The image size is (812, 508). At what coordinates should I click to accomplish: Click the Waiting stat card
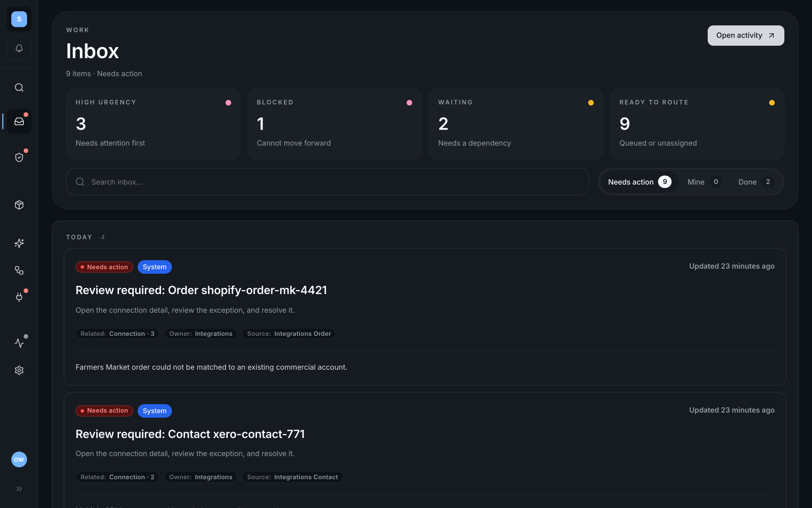pos(515,123)
